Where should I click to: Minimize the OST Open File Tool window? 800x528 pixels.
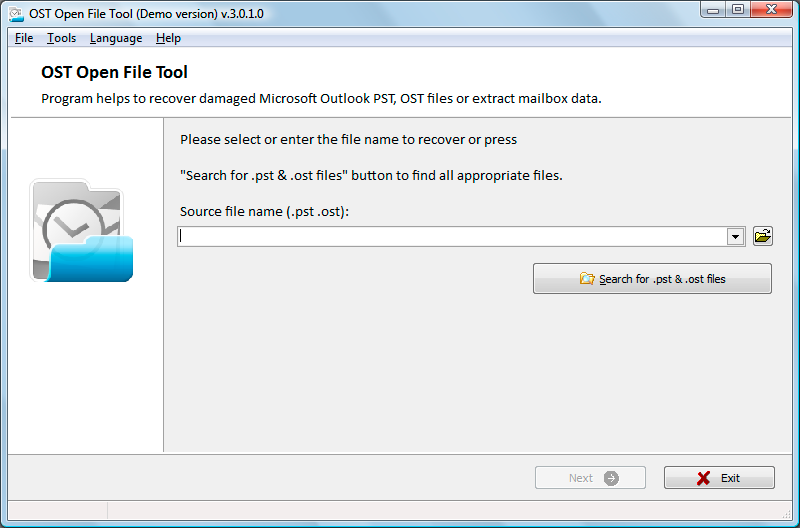pos(711,10)
